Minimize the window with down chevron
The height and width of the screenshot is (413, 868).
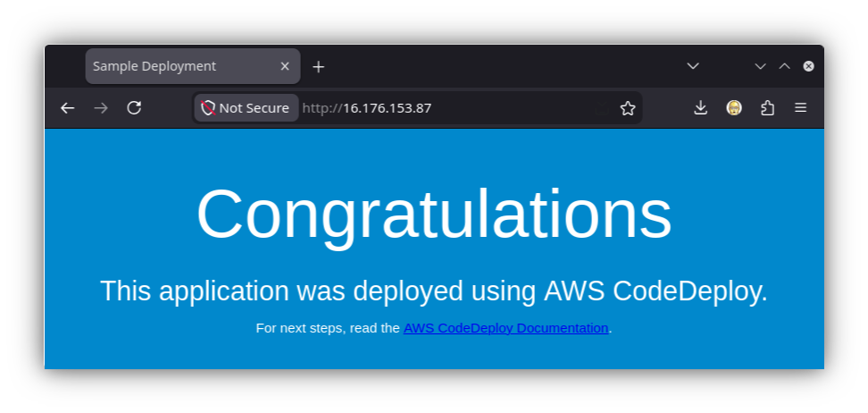coord(760,66)
